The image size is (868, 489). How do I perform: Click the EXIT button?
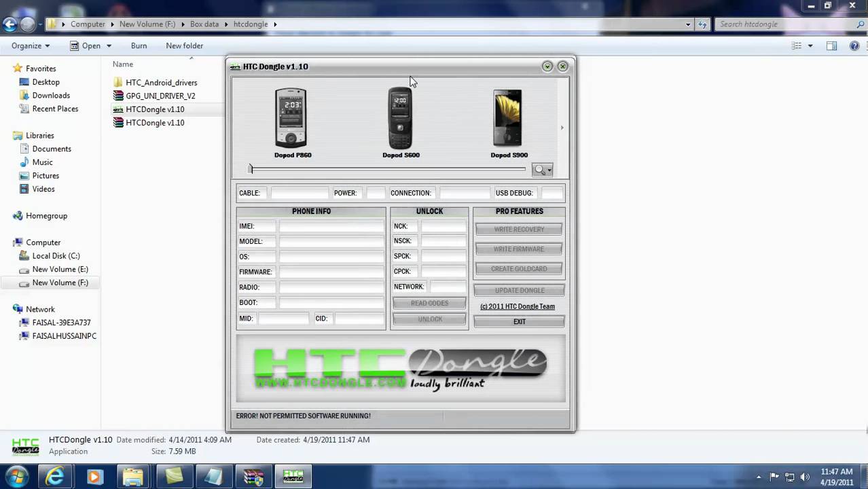point(519,322)
